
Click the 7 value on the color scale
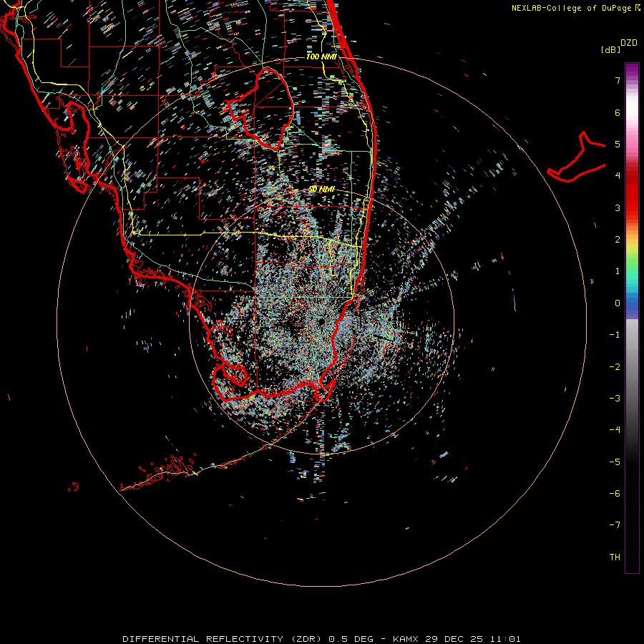(618, 80)
